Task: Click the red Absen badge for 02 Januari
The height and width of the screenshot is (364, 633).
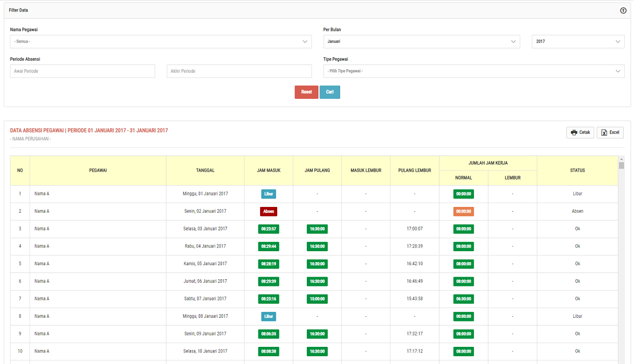Action: tap(268, 212)
